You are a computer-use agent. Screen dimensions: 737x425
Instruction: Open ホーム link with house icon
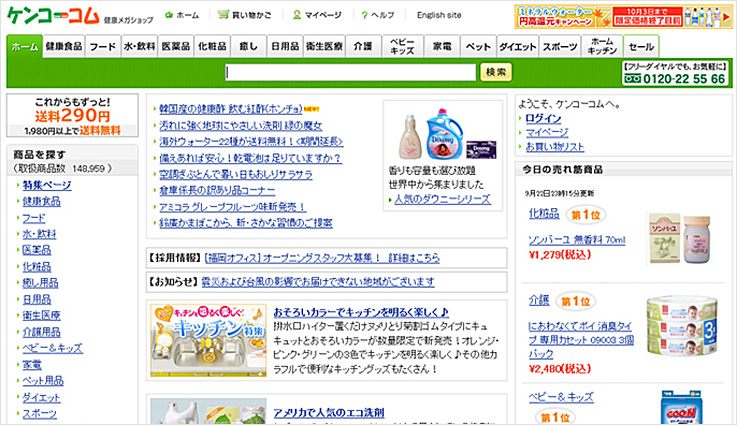(x=182, y=15)
